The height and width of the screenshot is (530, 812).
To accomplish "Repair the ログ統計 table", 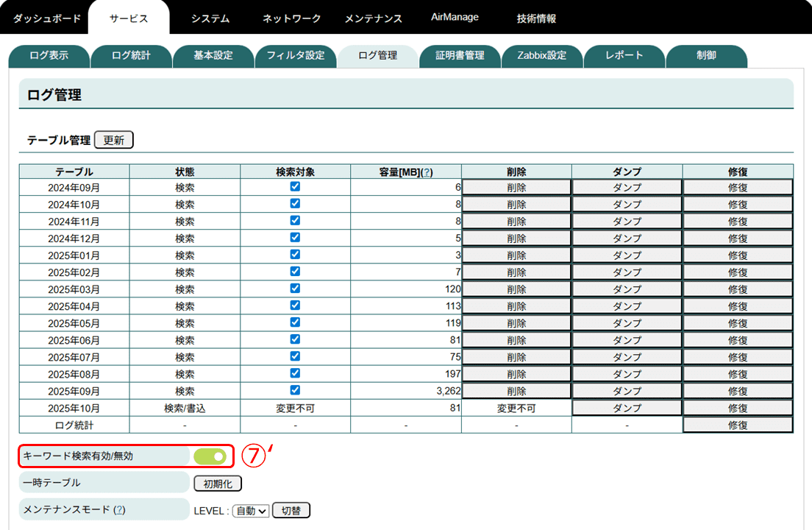I will pyautogui.click(x=738, y=425).
